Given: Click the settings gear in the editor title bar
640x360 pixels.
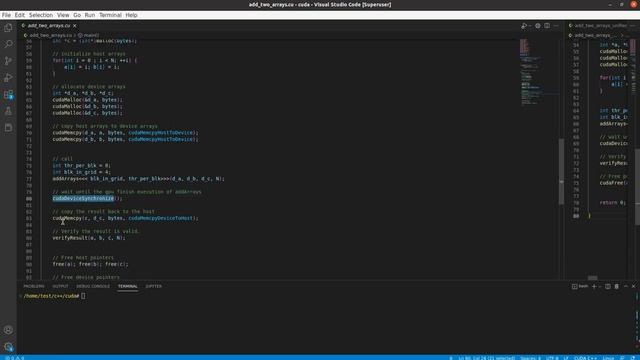Looking at the screenshot, I should point(538,26).
